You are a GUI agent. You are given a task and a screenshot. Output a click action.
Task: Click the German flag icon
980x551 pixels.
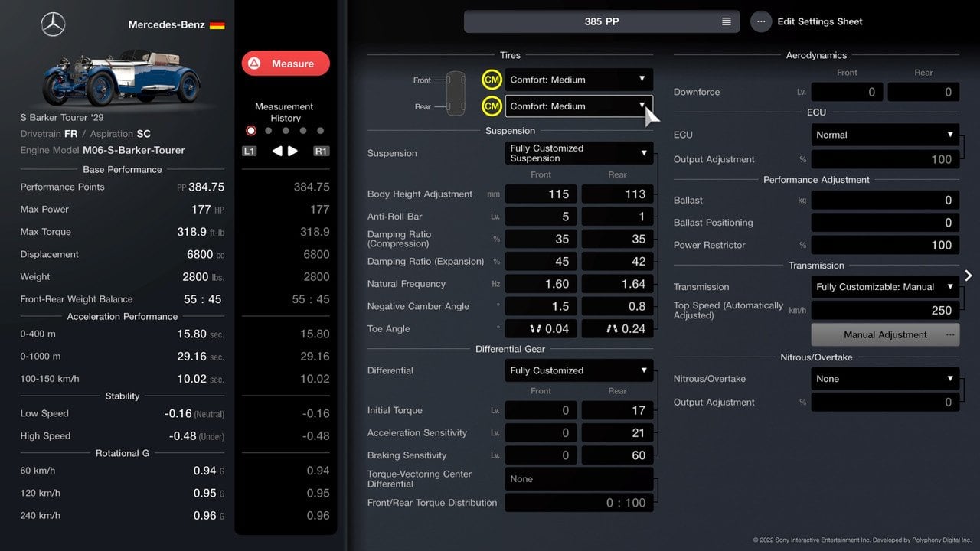(217, 24)
